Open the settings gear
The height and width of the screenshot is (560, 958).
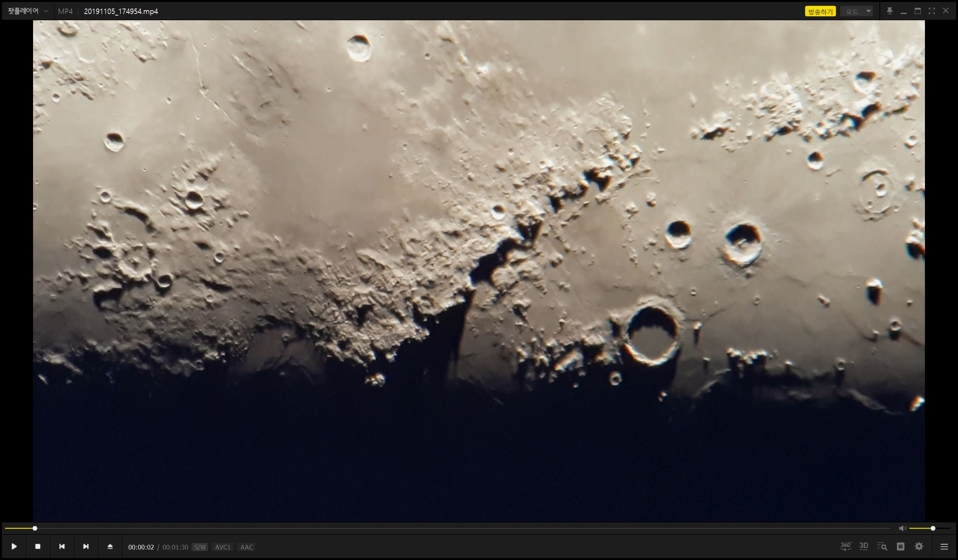919,546
